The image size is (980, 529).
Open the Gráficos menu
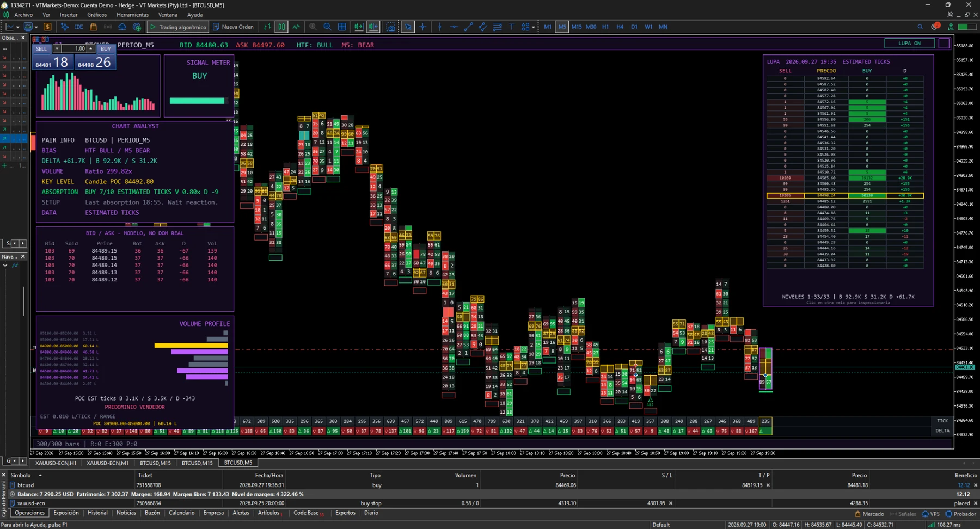coord(97,15)
